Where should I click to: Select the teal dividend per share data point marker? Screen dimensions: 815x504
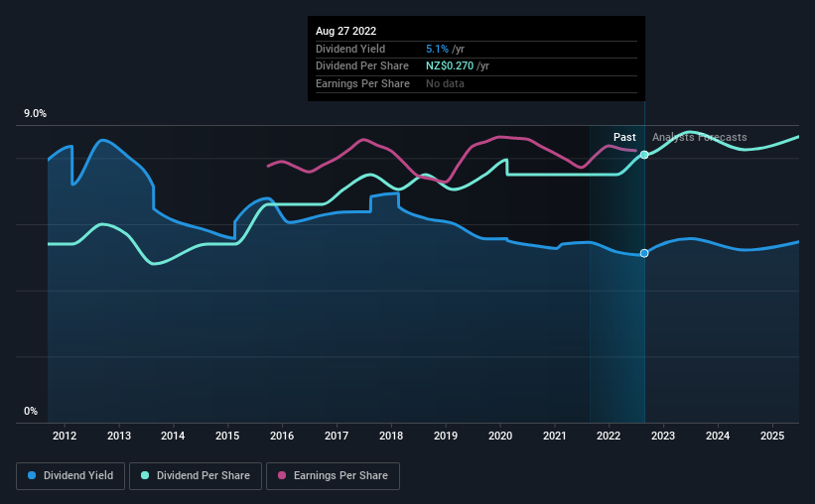[644, 155]
